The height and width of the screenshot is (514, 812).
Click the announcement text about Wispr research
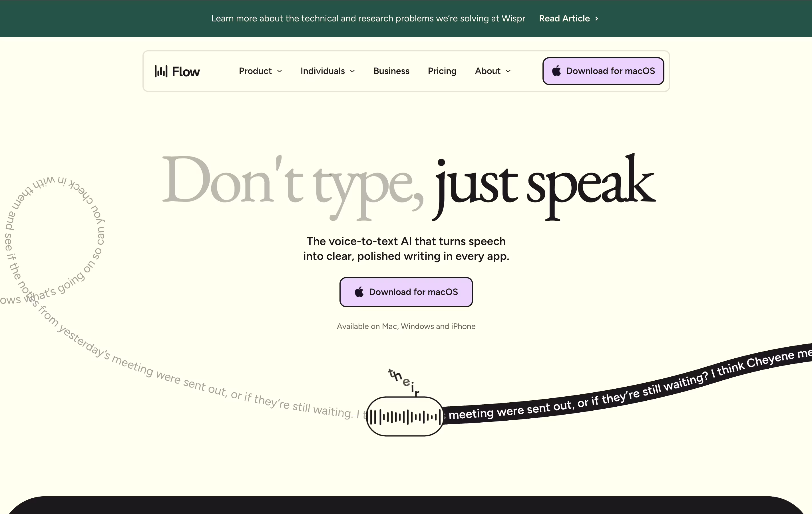coord(368,19)
